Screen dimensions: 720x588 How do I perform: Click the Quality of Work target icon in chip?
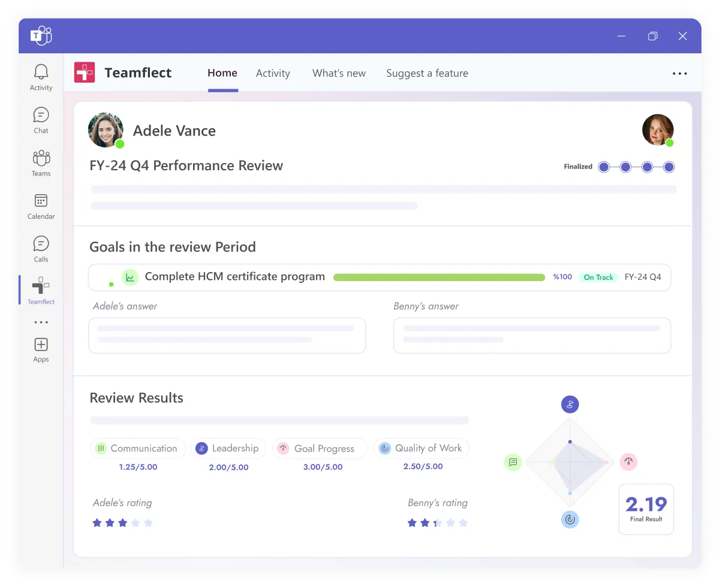[384, 448]
